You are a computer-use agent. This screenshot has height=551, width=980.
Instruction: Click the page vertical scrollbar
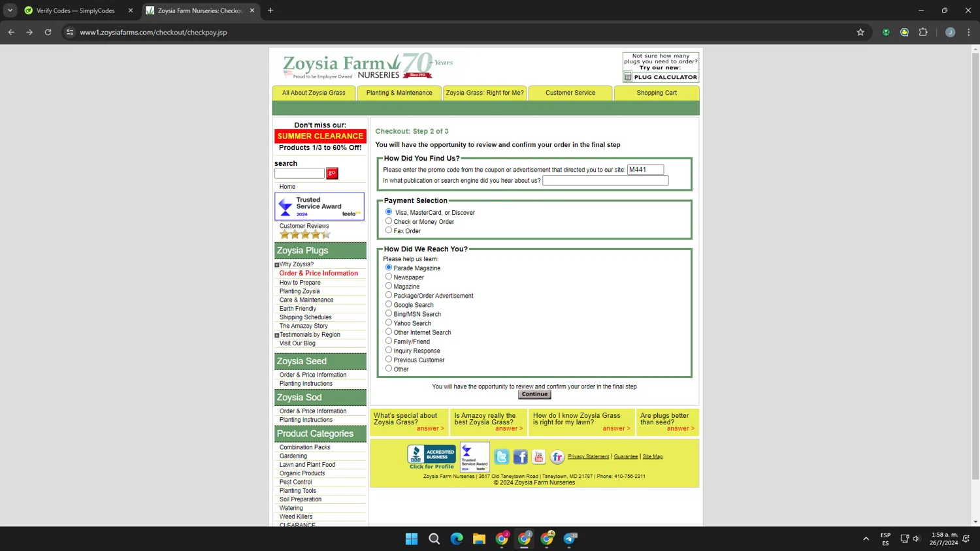[x=975, y=266]
